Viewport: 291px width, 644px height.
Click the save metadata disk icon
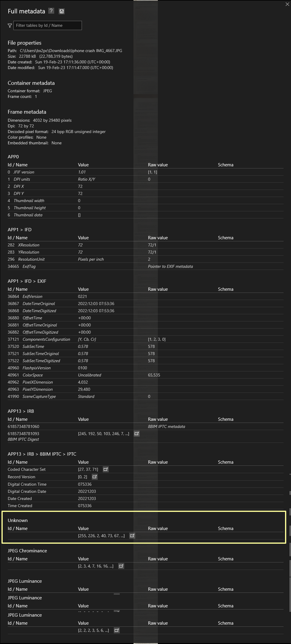pos(62,11)
